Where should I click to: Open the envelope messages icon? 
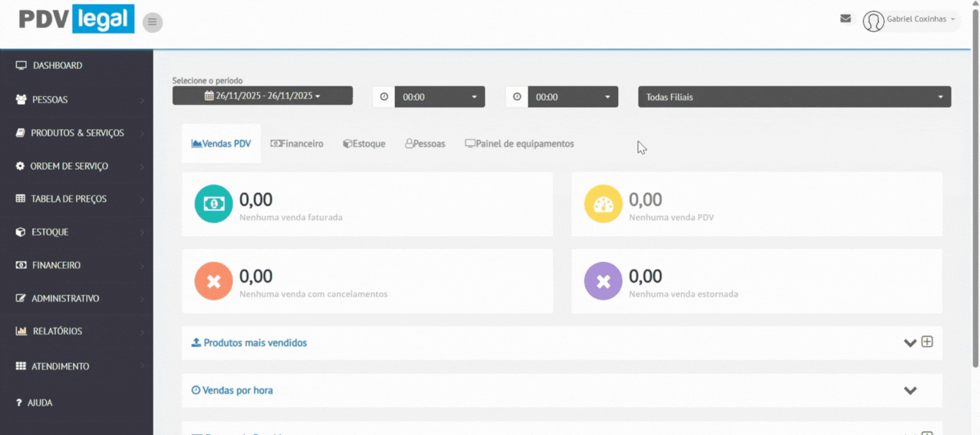846,19
